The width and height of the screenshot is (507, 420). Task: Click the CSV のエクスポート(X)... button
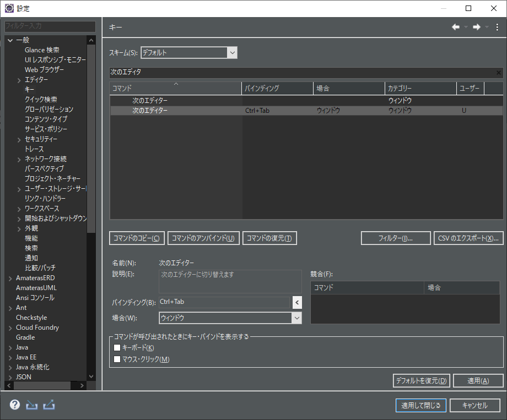[x=468, y=238]
